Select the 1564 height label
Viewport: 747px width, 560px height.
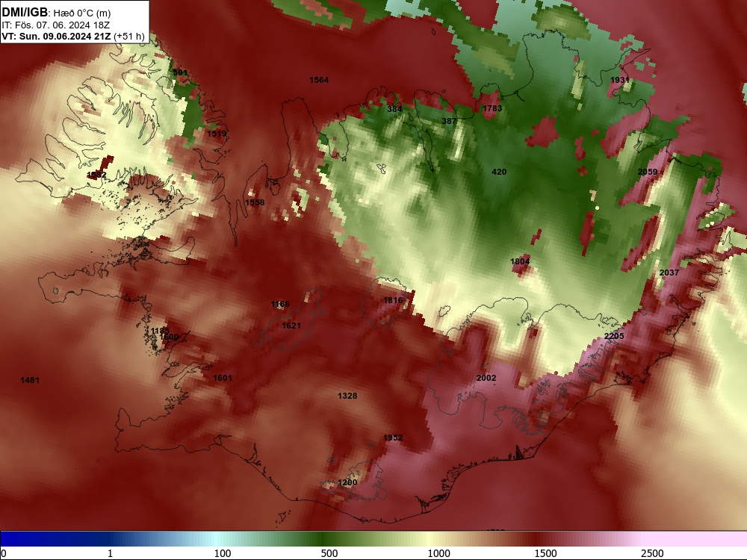pyautogui.click(x=319, y=80)
